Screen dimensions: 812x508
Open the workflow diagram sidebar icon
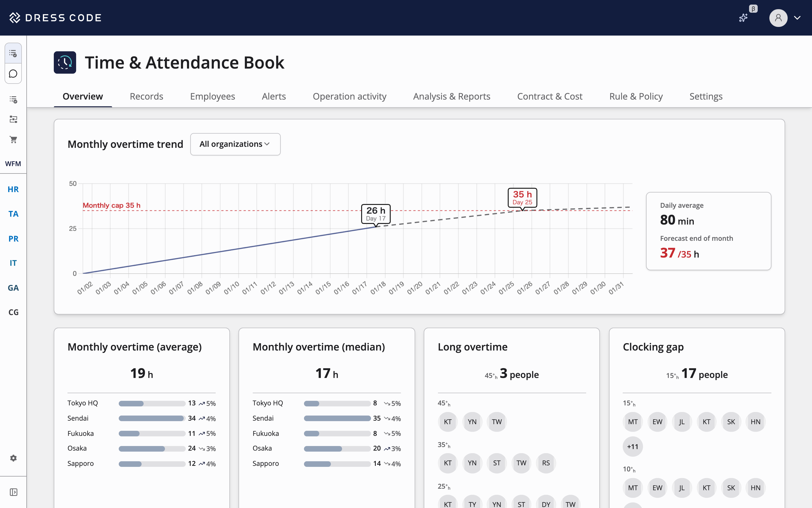point(13,119)
